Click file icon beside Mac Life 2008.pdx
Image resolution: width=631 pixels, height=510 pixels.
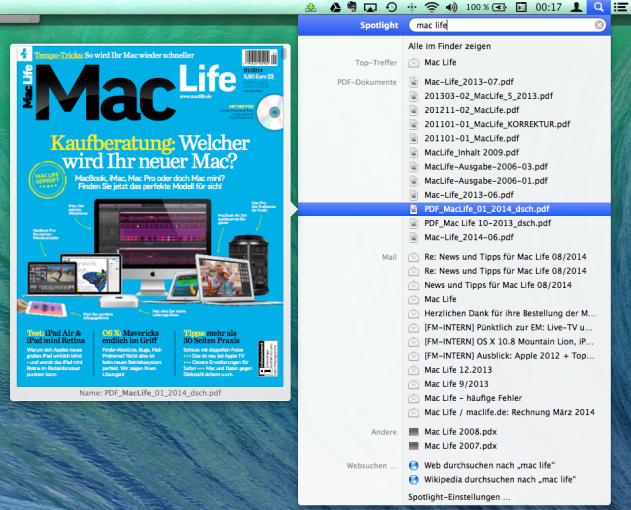pos(413,432)
